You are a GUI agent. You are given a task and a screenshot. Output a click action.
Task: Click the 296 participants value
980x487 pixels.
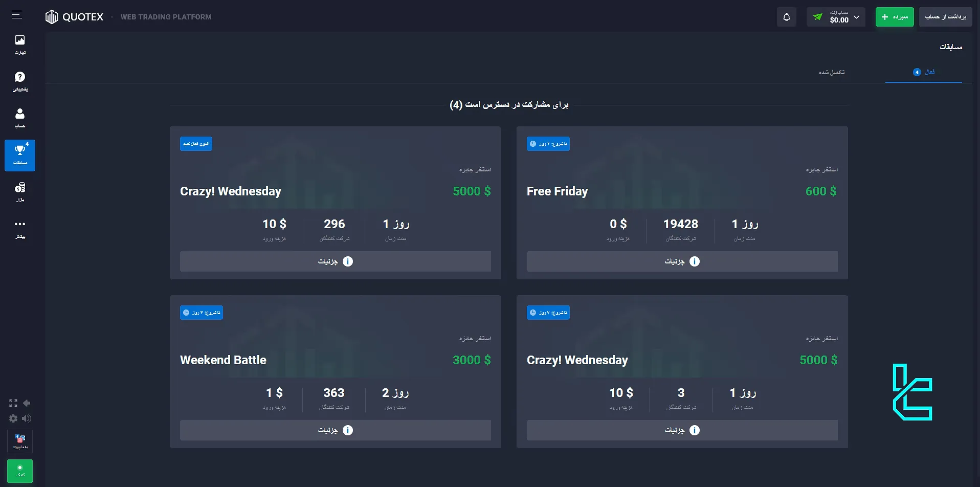[335, 224]
